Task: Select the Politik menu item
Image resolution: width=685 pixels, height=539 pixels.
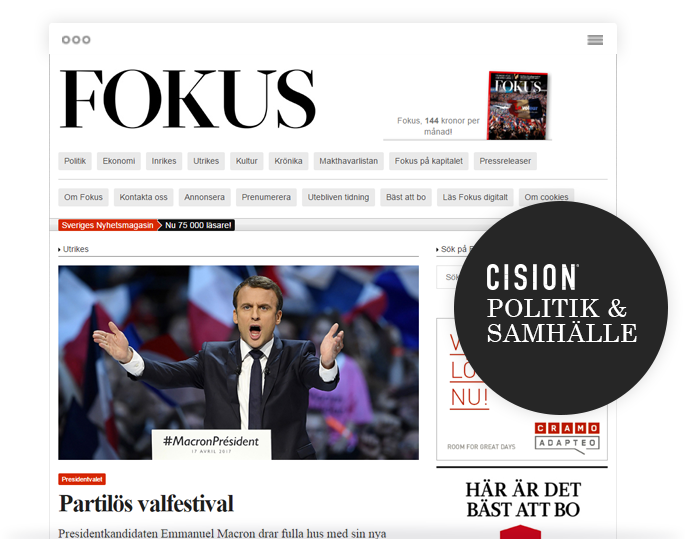Action: (x=75, y=161)
